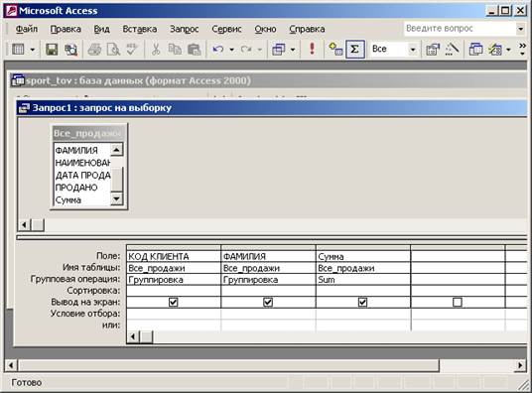Select НАИМЕНОВАН field in table list
532x393 pixels.
point(81,163)
